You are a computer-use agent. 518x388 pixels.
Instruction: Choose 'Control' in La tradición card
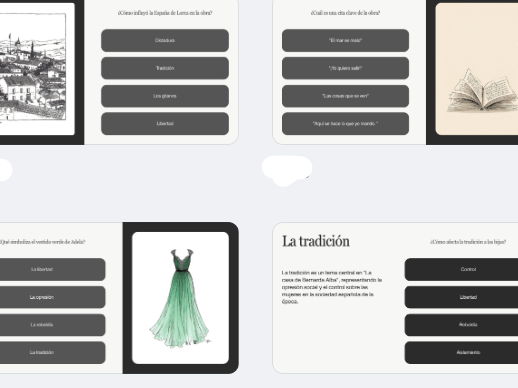461,269
